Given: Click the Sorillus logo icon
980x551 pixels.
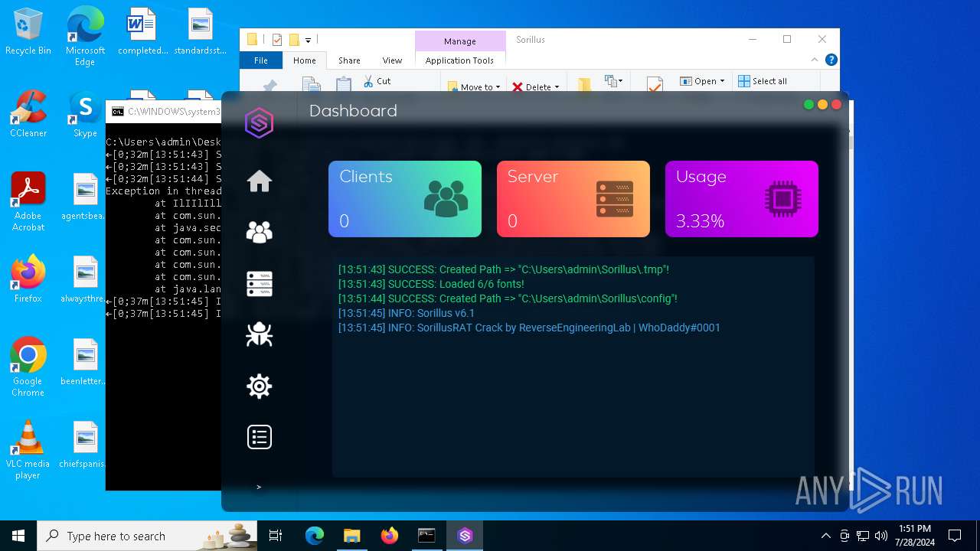Looking at the screenshot, I should tap(259, 122).
